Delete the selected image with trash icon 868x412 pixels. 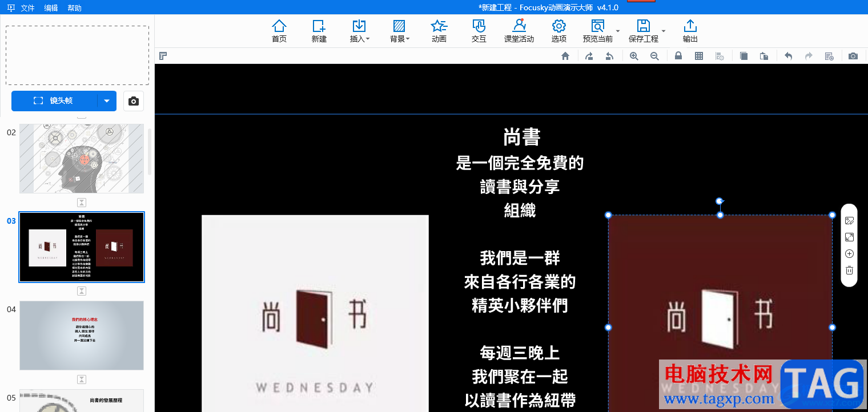(849, 270)
